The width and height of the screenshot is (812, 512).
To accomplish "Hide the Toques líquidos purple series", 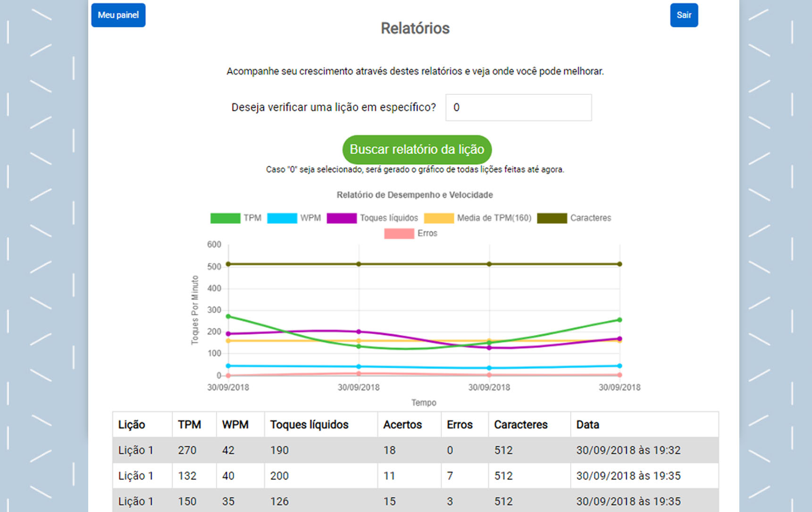I will 342,218.
